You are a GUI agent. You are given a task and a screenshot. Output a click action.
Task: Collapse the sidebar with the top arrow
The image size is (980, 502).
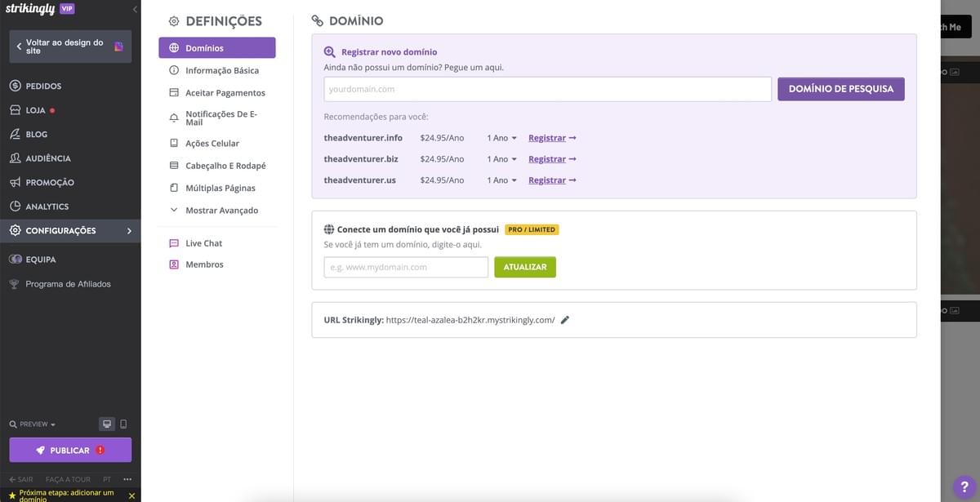pyautogui.click(x=134, y=9)
